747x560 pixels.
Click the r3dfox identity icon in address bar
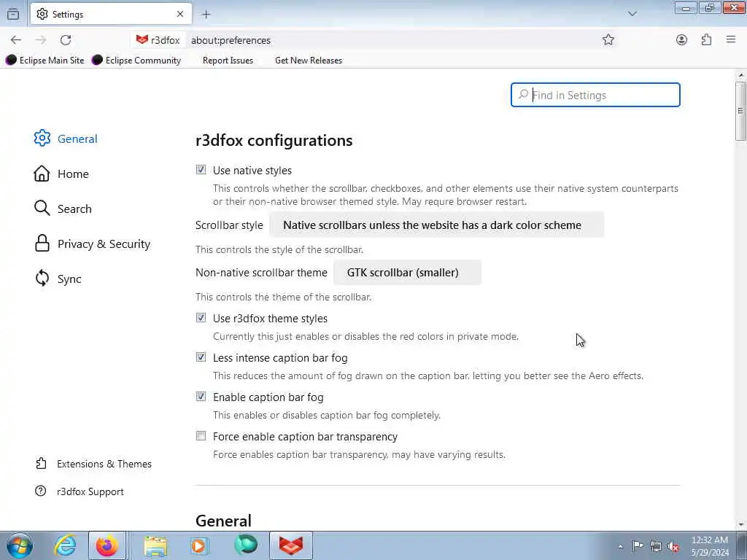click(158, 41)
